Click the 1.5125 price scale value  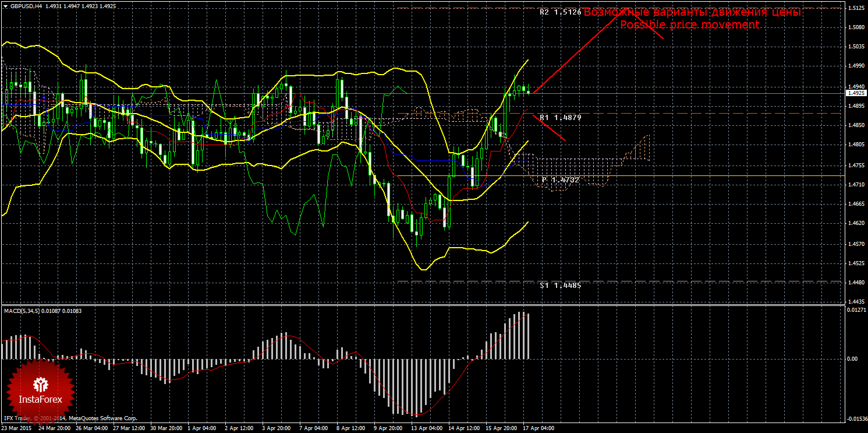point(855,8)
